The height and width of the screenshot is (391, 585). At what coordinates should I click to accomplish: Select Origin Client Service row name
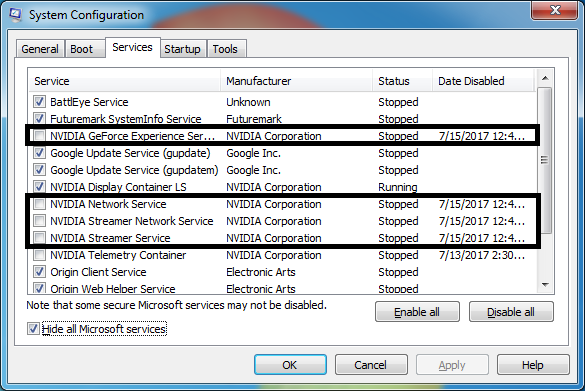[x=98, y=272]
